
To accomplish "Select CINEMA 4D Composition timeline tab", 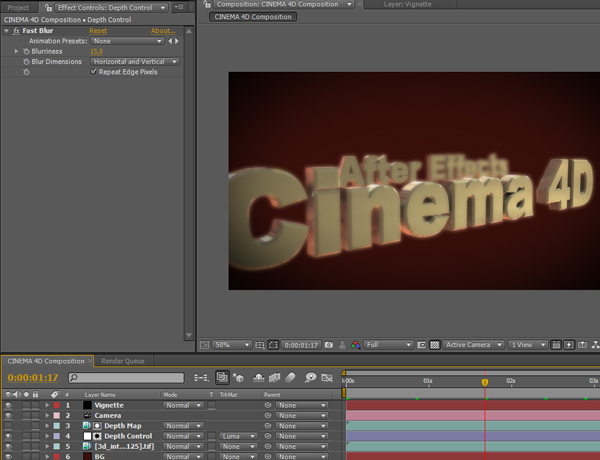I will [x=46, y=361].
